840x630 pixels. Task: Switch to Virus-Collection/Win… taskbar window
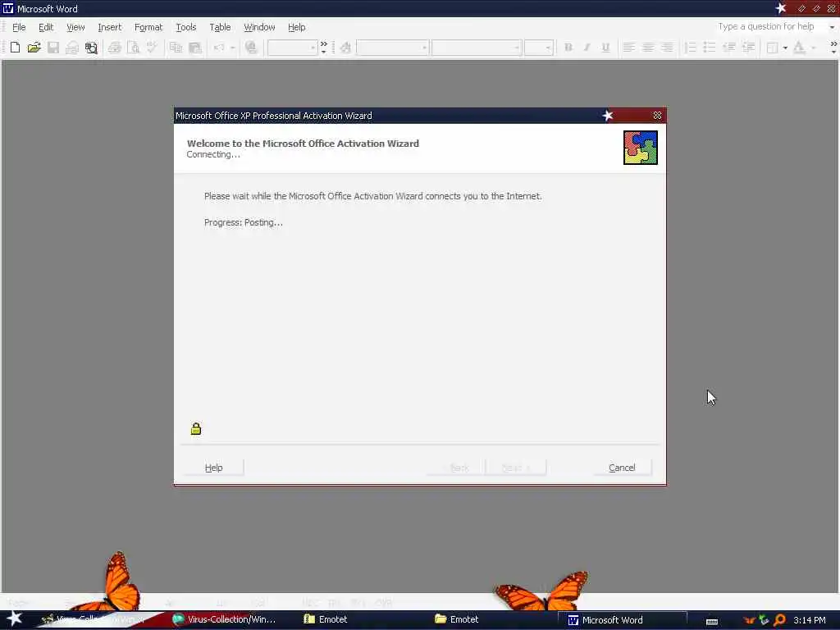click(225, 619)
